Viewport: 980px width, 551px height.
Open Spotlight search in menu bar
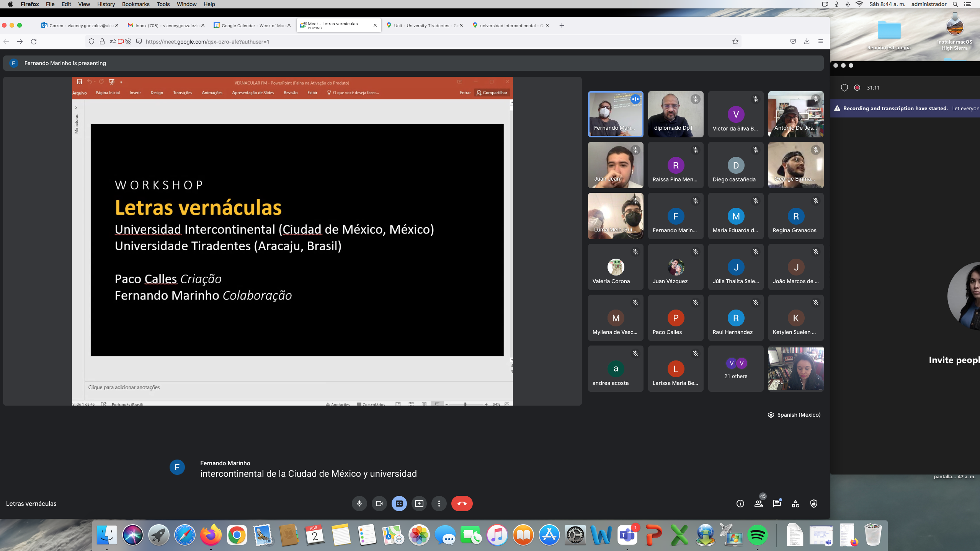pos(955,4)
